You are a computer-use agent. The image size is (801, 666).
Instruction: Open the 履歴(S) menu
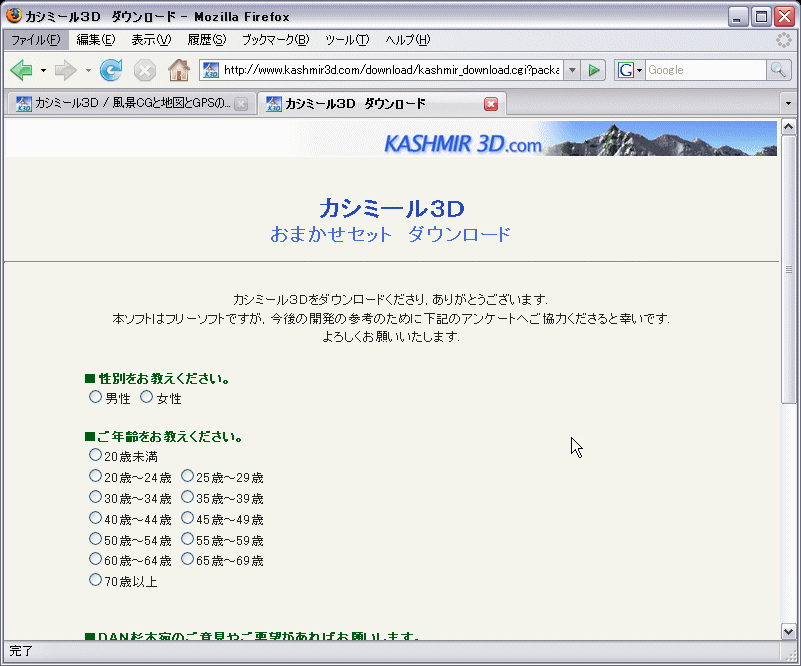click(207, 40)
